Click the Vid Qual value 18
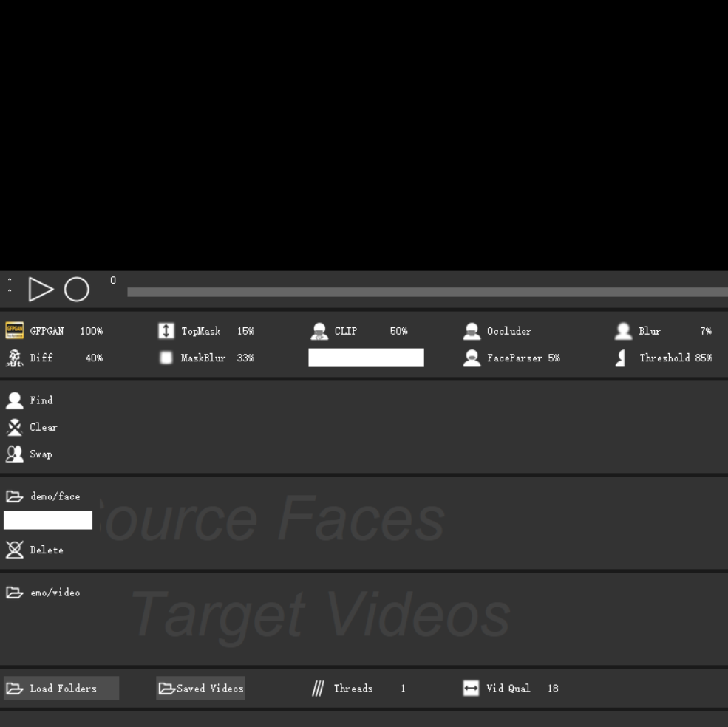The image size is (728, 727). (x=553, y=689)
